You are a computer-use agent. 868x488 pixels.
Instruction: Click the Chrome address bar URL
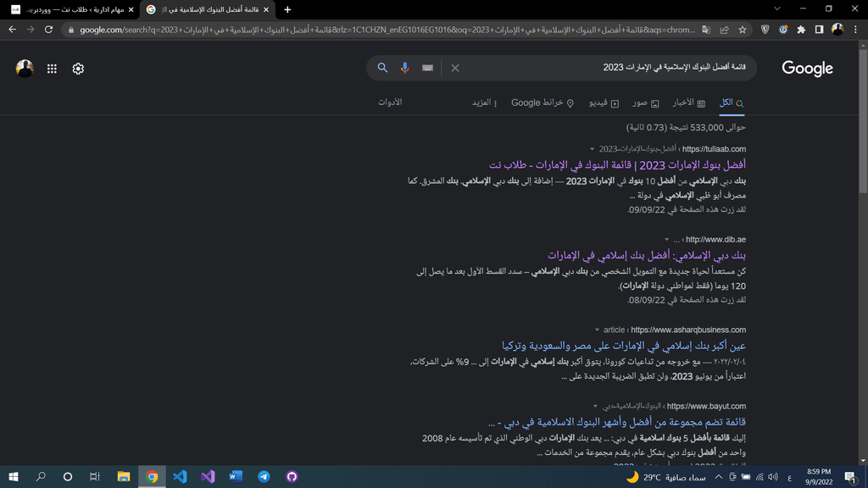[387, 30]
